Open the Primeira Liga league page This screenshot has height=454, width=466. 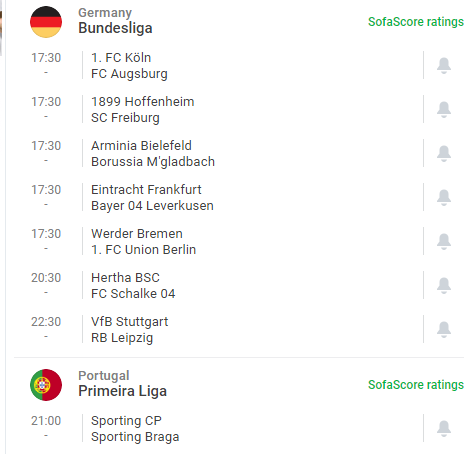pos(122,391)
